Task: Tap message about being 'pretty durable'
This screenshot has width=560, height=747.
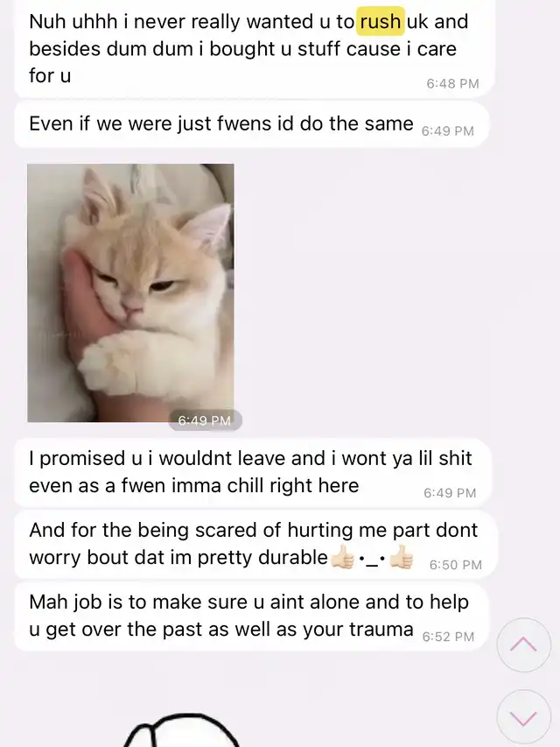Action: point(255,544)
